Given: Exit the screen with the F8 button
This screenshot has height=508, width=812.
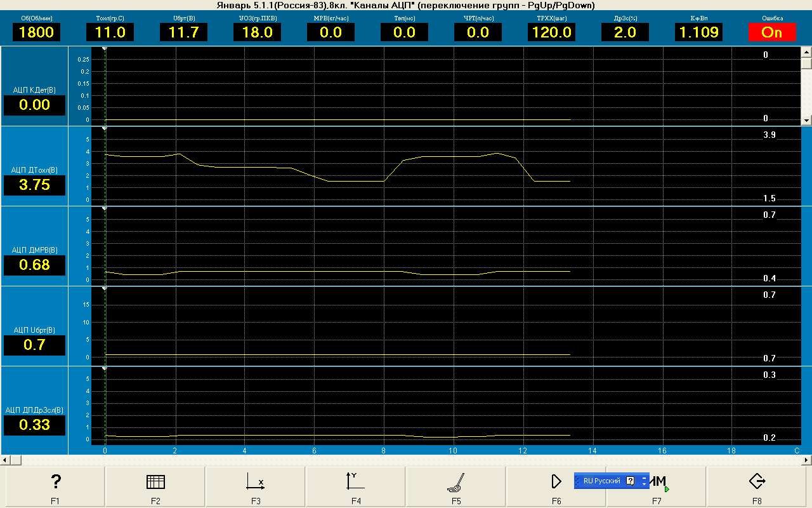Looking at the screenshot, I should coord(757,488).
